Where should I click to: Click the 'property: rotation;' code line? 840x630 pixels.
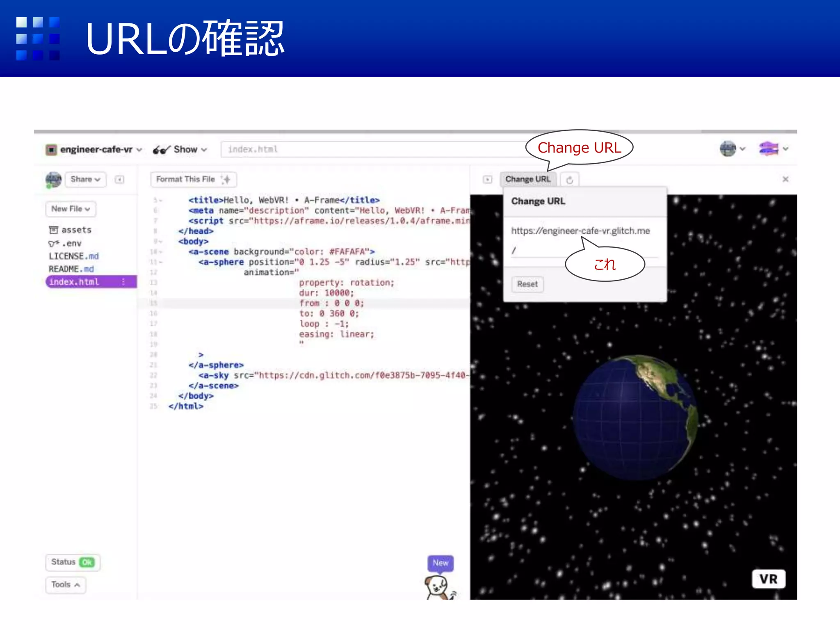coord(347,283)
